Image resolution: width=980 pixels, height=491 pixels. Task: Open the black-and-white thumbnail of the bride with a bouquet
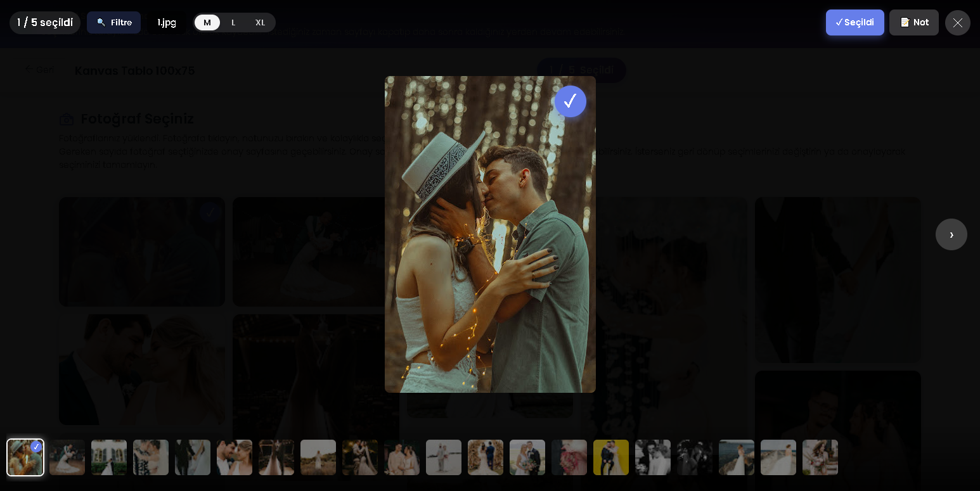pyautogui.click(x=653, y=457)
